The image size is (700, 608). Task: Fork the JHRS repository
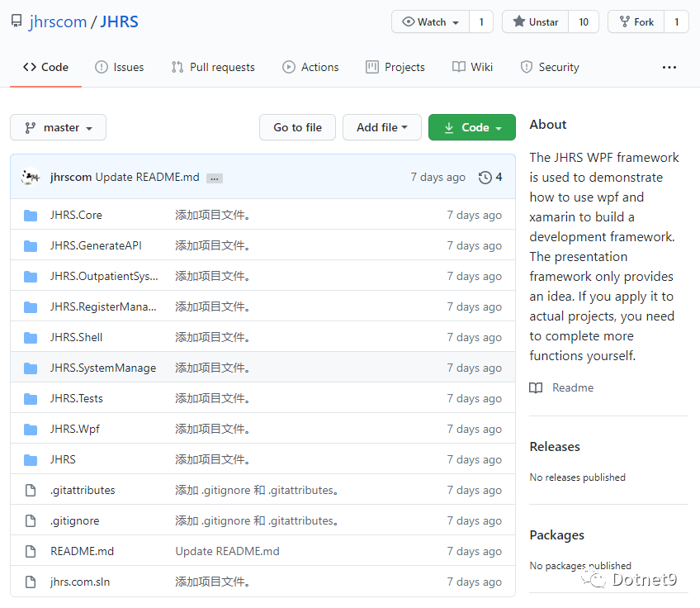click(x=636, y=21)
